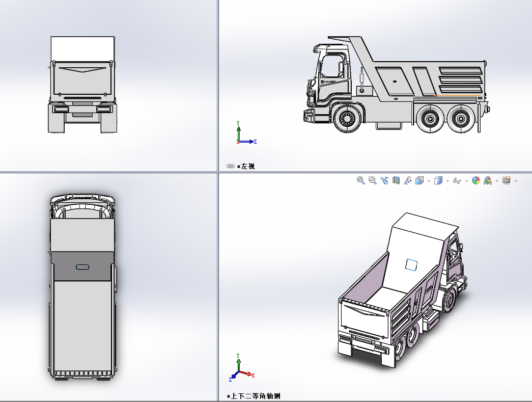Expand the View Settings dropdown arrow
Viewport: 532px width, 402px height.
[x=516, y=181]
